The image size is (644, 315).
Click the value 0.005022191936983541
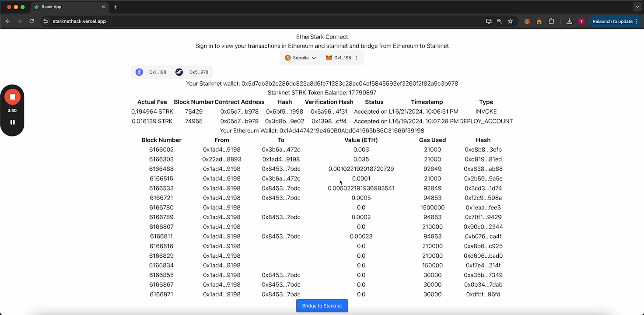pos(361,188)
